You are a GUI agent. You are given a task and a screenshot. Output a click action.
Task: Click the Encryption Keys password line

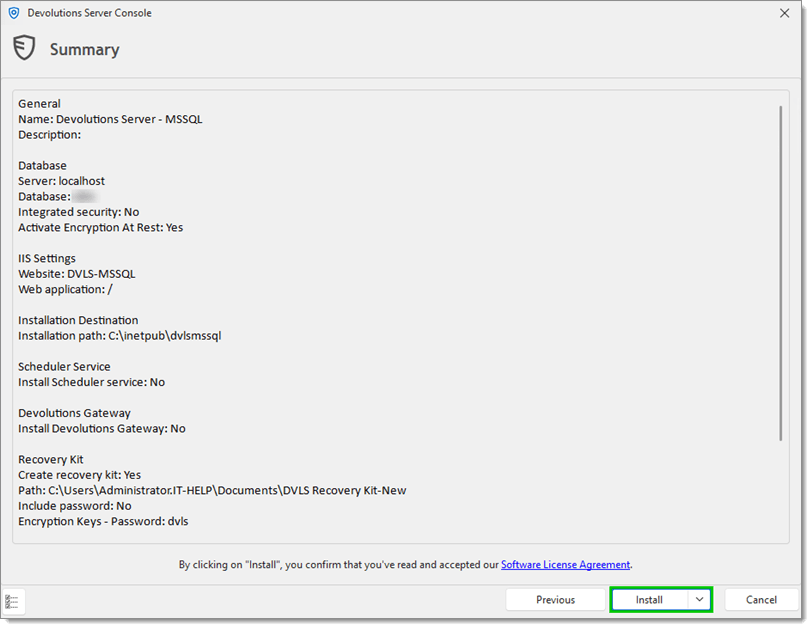pos(102,521)
